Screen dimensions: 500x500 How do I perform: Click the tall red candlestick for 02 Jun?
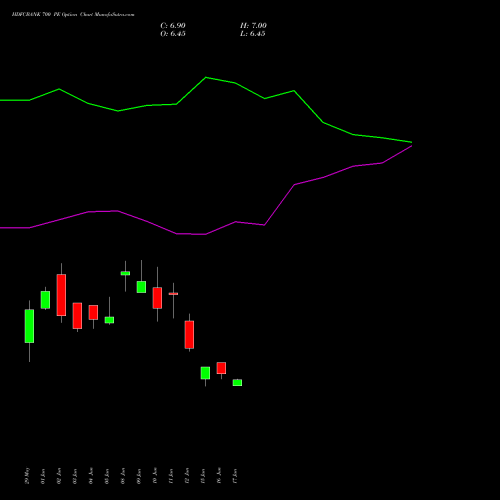(61, 295)
